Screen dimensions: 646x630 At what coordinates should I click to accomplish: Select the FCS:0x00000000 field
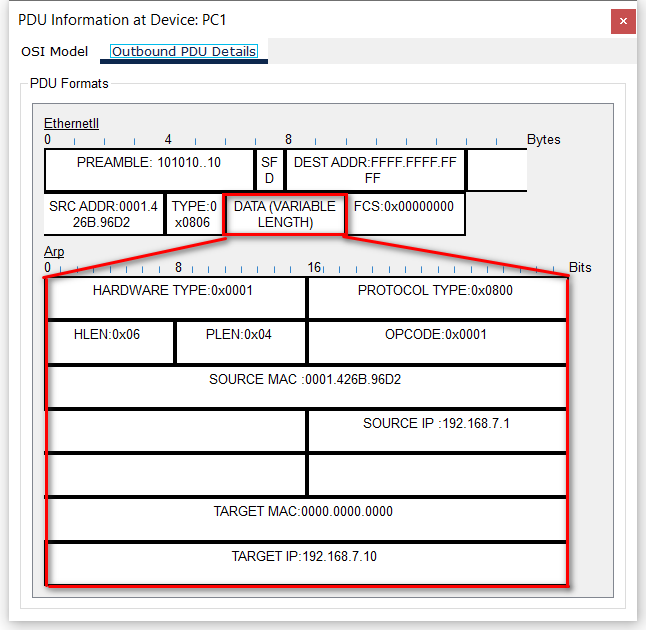(406, 214)
